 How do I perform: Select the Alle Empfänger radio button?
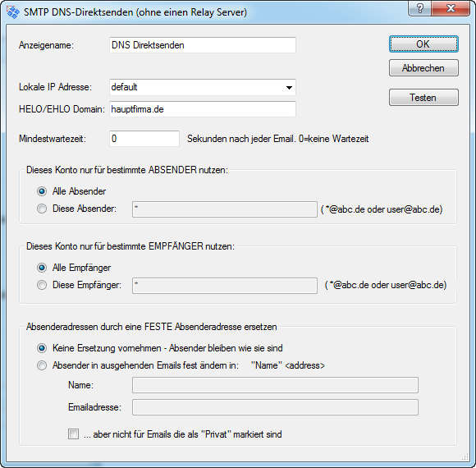pos(42,268)
